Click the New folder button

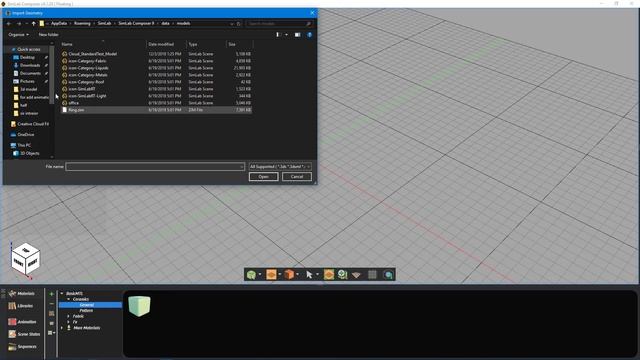tap(49, 35)
